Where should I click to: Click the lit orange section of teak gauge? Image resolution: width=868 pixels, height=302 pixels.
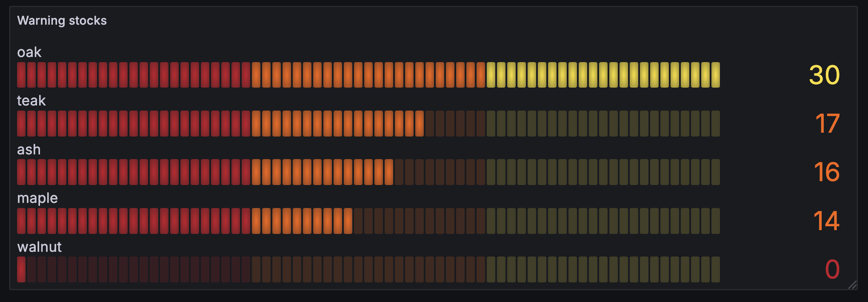tap(338, 124)
